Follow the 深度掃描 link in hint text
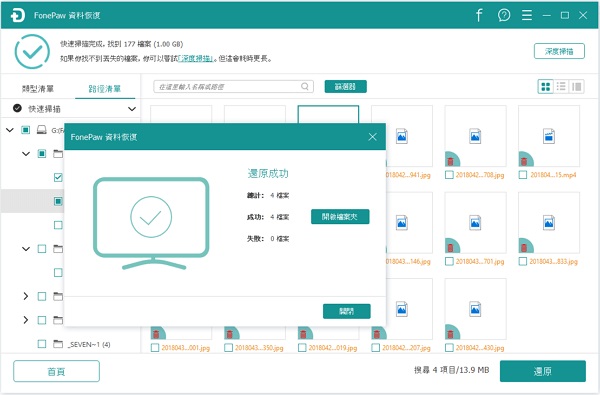 (196, 59)
